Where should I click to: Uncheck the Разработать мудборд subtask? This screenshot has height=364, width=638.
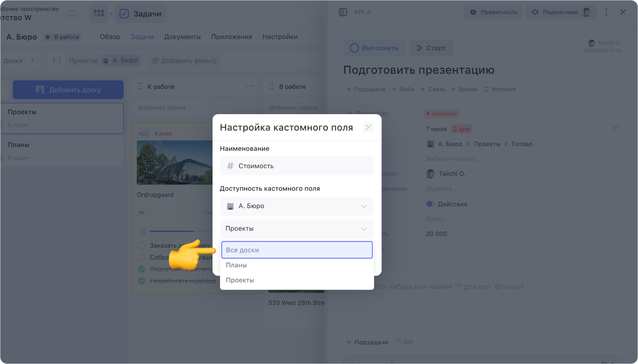(142, 281)
